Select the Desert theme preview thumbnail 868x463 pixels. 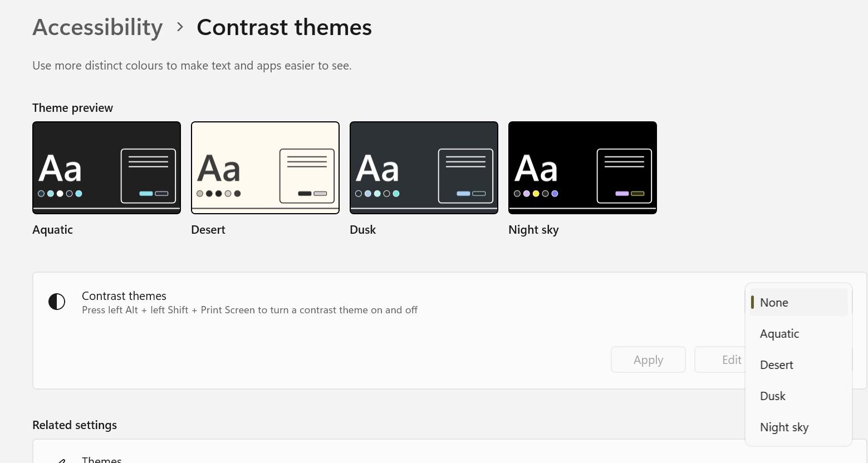tap(265, 168)
